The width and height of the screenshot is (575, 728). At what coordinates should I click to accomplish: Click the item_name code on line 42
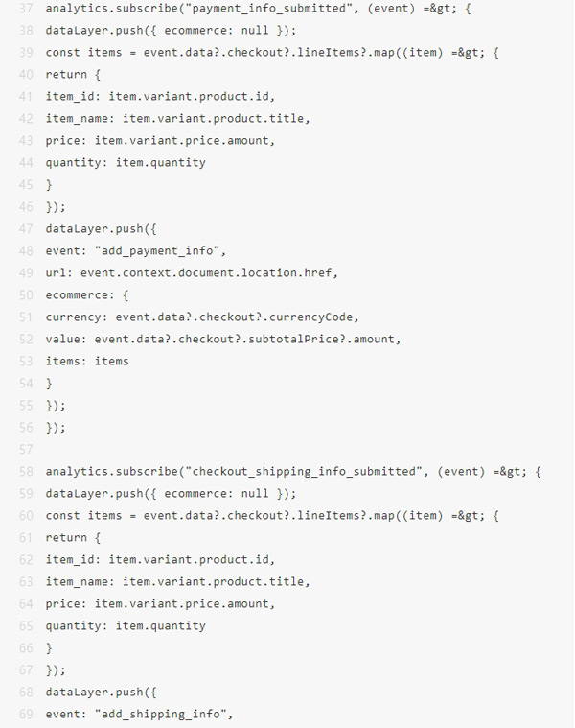pyautogui.click(x=176, y=118)
